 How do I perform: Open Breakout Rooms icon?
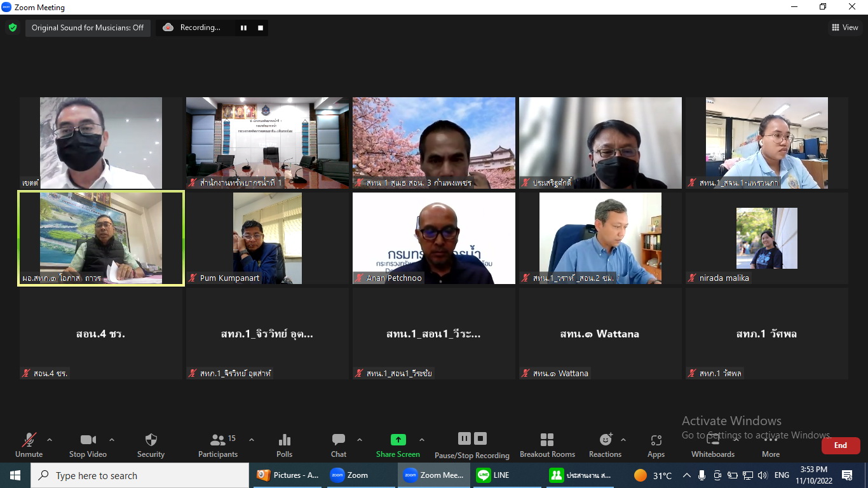tap(546, 440)
